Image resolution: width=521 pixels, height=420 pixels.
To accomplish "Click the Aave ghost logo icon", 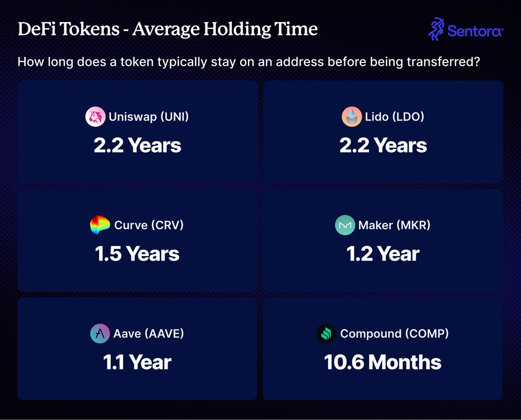I will click(100, 334).
